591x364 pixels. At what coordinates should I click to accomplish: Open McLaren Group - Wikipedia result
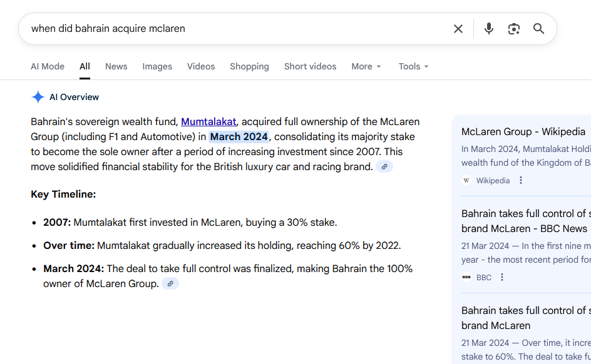[523, 132]
